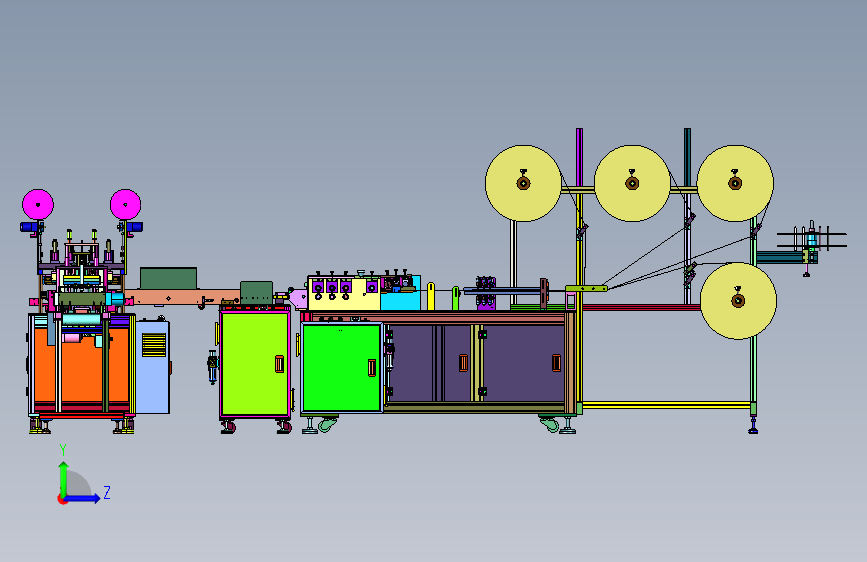867x562 pixels.
Task: Select the top-middle yellow material roll
Action: (632, 183)
